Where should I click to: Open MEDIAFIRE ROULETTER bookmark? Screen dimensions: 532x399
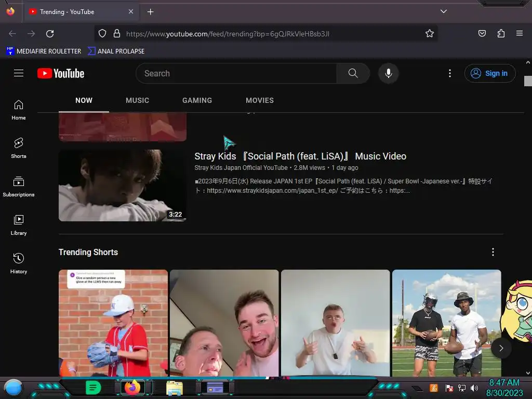pos(44,51)
